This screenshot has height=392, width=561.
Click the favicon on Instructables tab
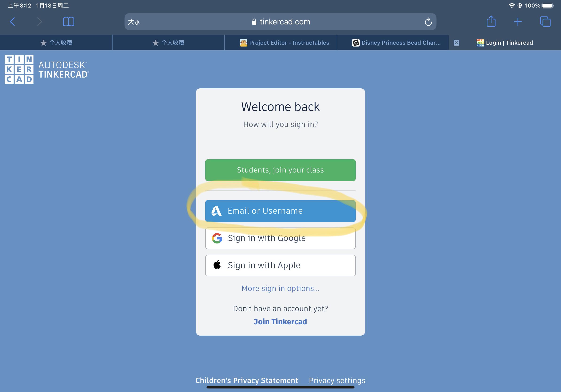pos(243,43)
